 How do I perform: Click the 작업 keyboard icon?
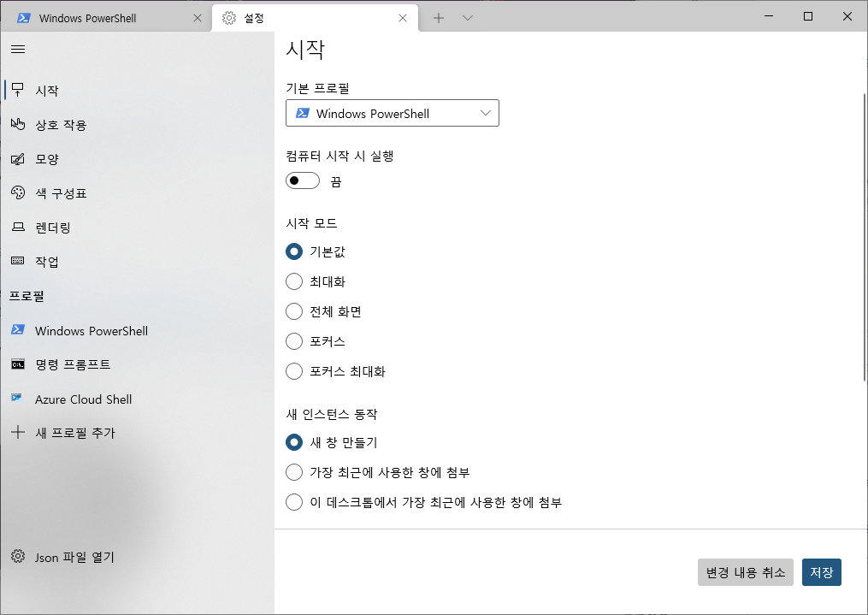(18, 261)
